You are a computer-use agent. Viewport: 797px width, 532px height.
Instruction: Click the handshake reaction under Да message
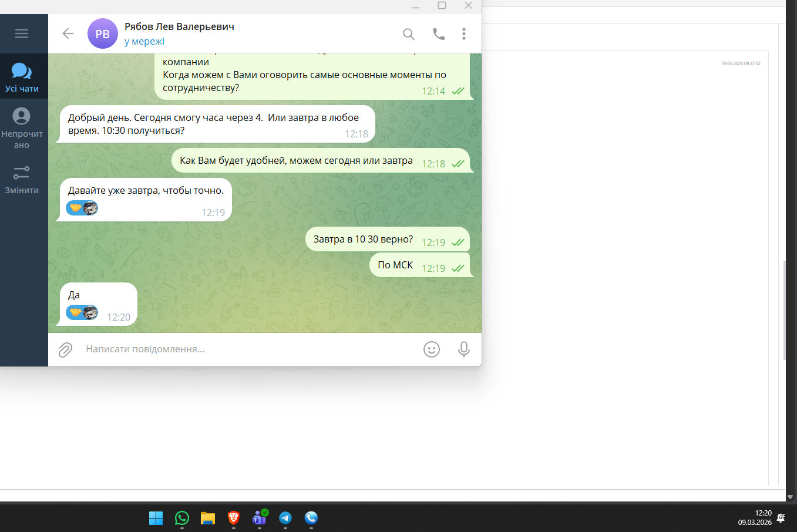[x=82, y=312]
